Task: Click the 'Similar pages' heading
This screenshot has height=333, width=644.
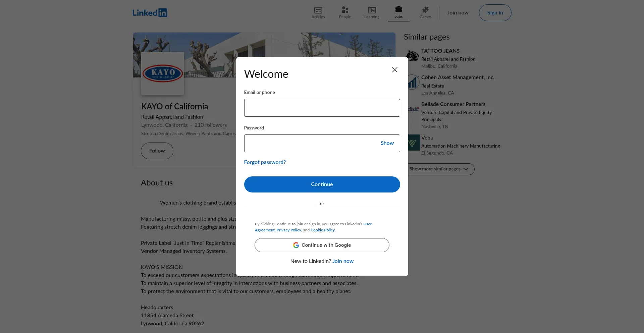Action: click(x=426, y=37)
